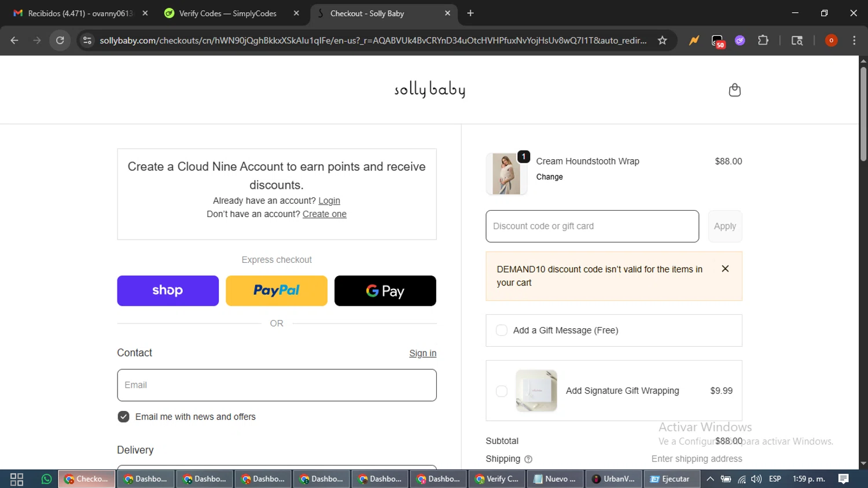Screen dimensions: 868x488
Task: Click the page vertical scrollbar
Action: pos(863,114)
